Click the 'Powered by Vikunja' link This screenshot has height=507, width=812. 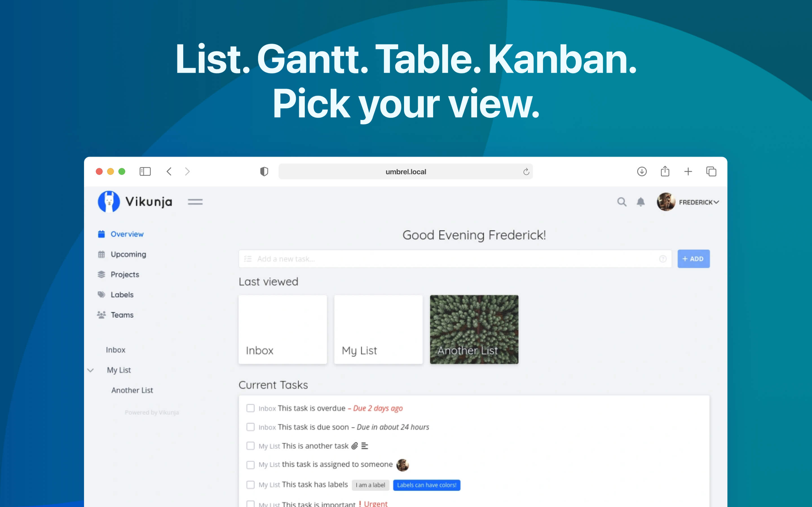(x=152, y=412)
